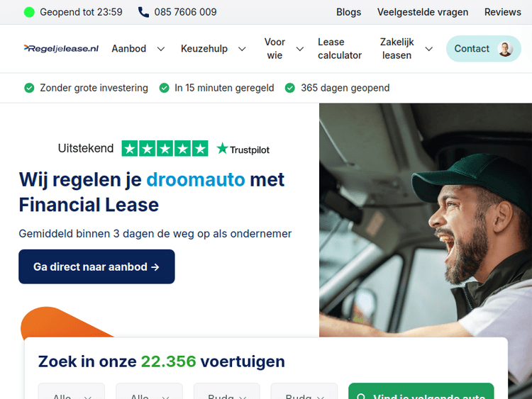
Task: Click the green check next to Zonder grote investering
Action: 29,88
